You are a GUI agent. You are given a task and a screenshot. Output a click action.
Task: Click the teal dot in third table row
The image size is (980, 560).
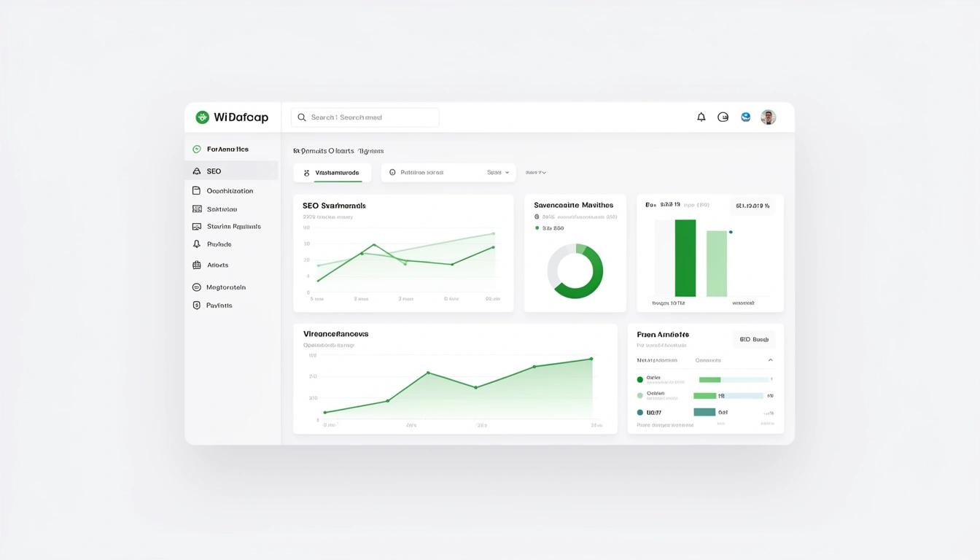click(640, 413)
